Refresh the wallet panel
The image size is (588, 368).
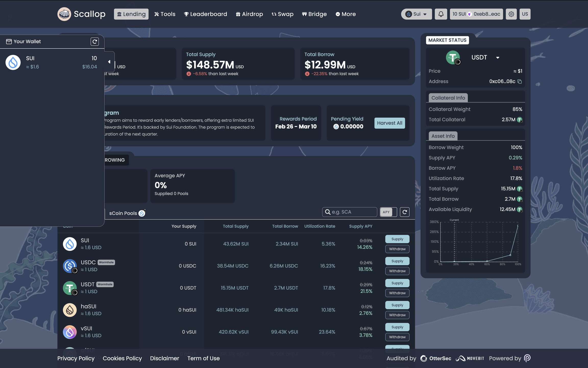pos(95,42)
